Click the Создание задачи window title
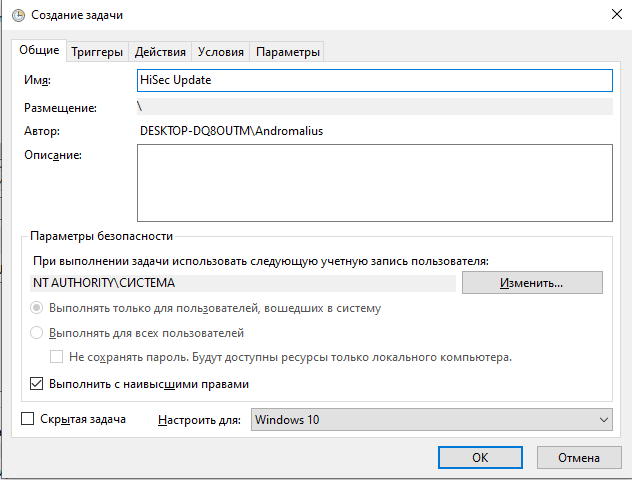The height and width of the screenshot is (480, 632). (77, 15)
